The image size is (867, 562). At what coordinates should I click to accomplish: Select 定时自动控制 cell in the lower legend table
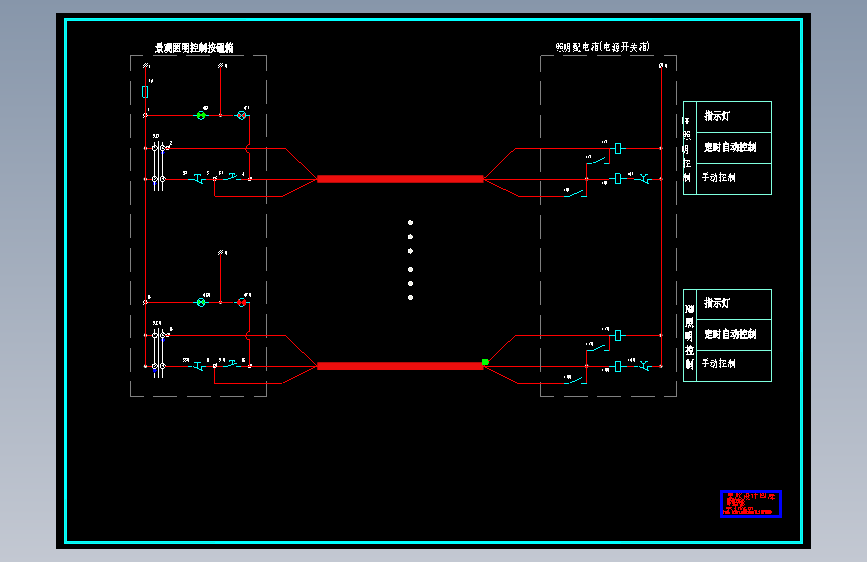[734, 335]
